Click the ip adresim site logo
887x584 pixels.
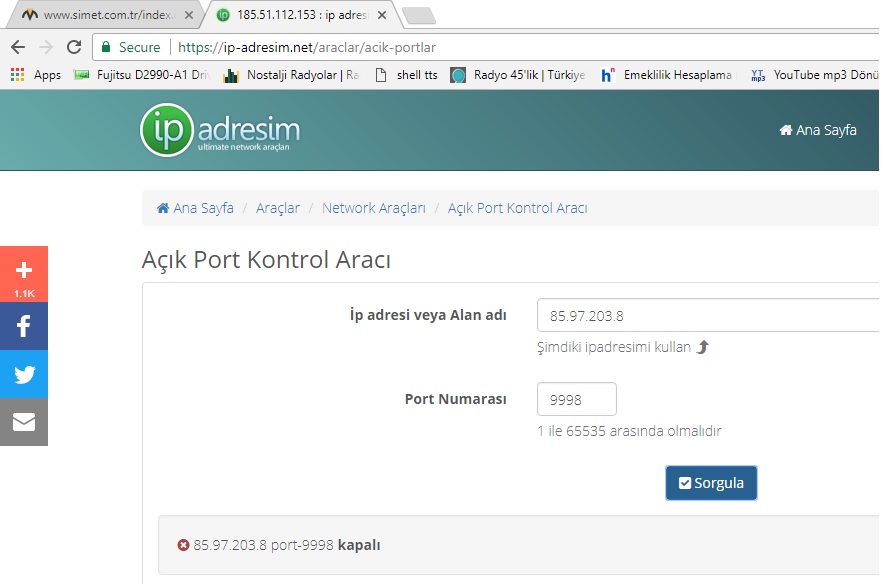click(x=220, y=130)
